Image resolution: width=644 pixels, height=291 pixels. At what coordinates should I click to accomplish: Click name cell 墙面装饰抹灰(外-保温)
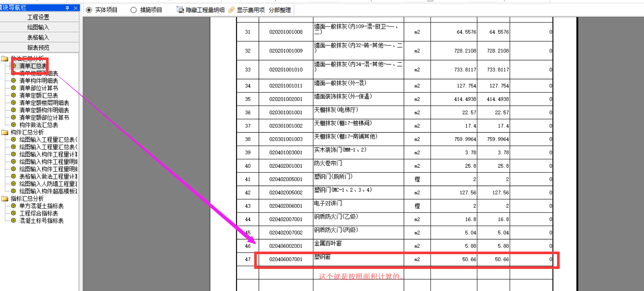coord(358,99)
